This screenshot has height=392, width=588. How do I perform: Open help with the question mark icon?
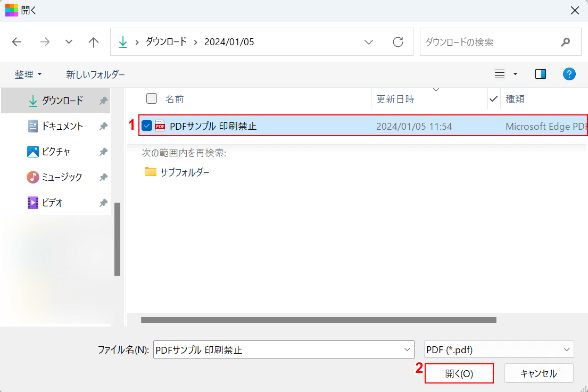[x=569, y=74]
